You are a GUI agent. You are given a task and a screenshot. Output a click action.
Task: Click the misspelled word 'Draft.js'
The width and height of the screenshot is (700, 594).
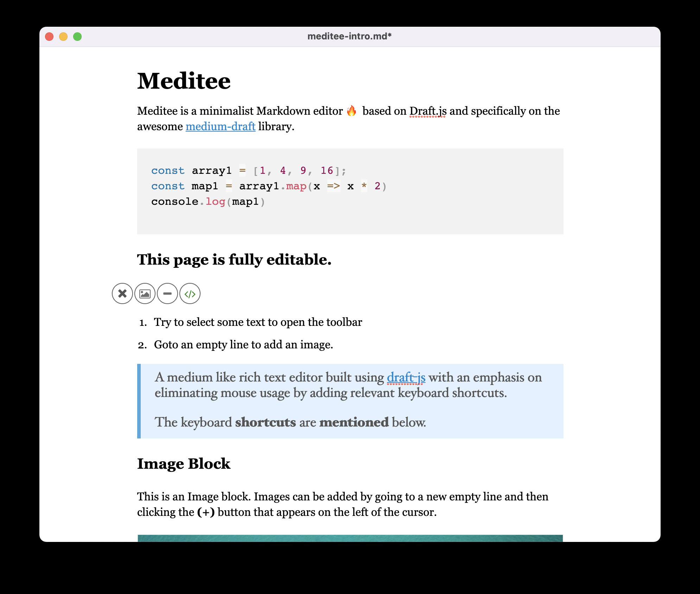tap(428, 111)
